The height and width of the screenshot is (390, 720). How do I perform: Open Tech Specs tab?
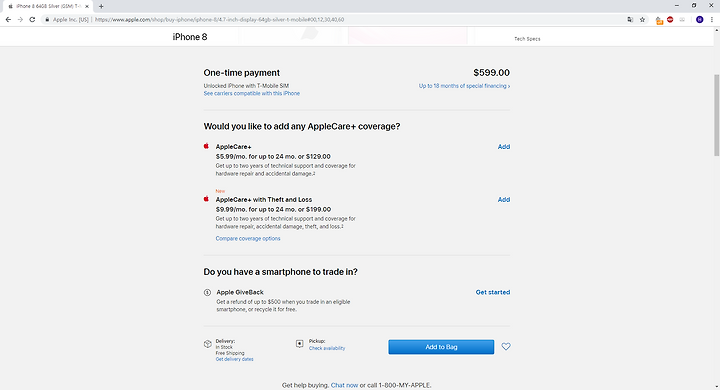[x=527, y=39]
